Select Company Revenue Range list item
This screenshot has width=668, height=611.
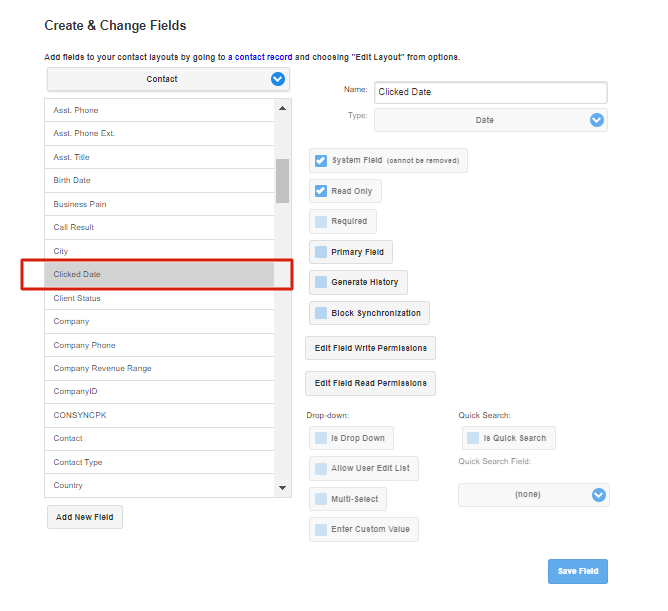coord(159,368)
